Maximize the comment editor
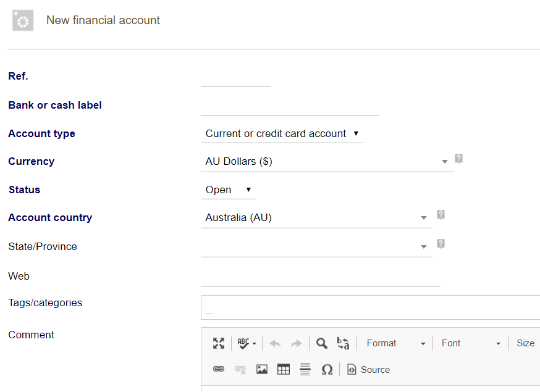Image resolution: width=540 pixels, height=392 pixels. pyautogui.click(x=219, y=343)
